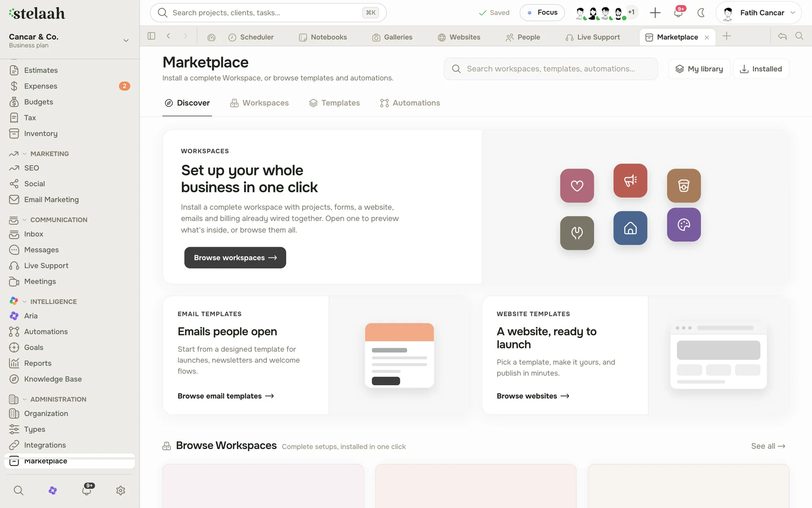Open search magnifier at tab bar right

coord(799,36)
